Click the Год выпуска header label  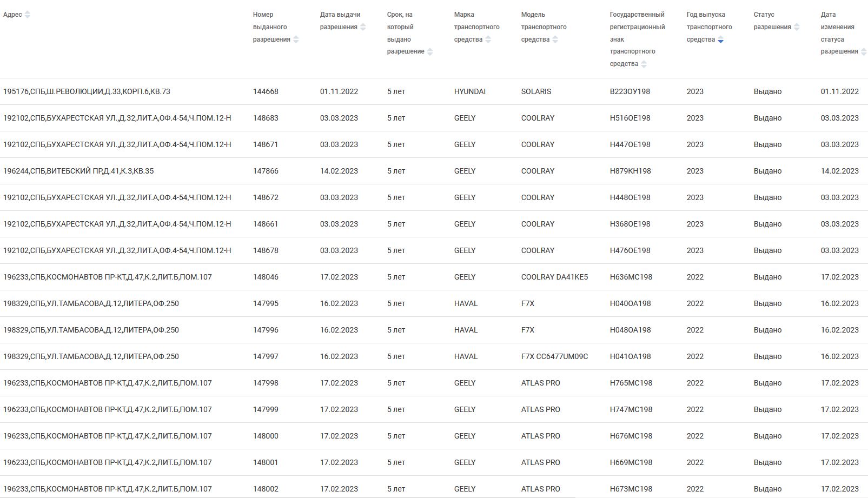[x=708, y=27]
